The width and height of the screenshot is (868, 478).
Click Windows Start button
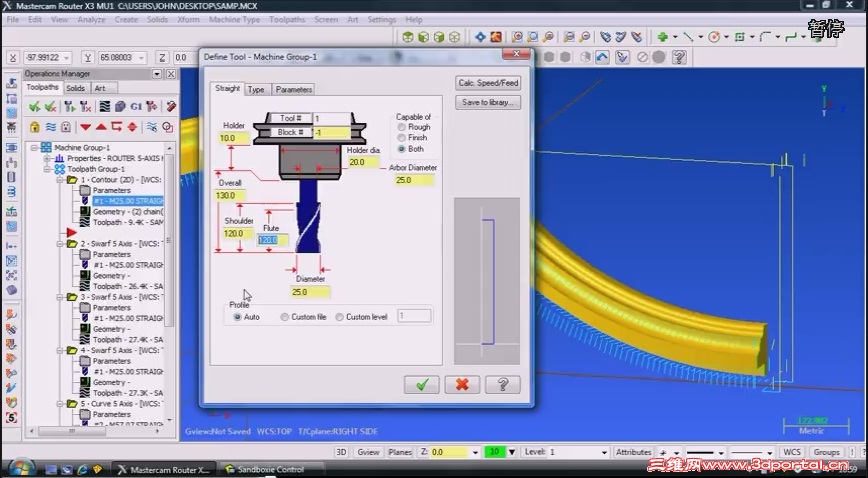tap(20, 469)
